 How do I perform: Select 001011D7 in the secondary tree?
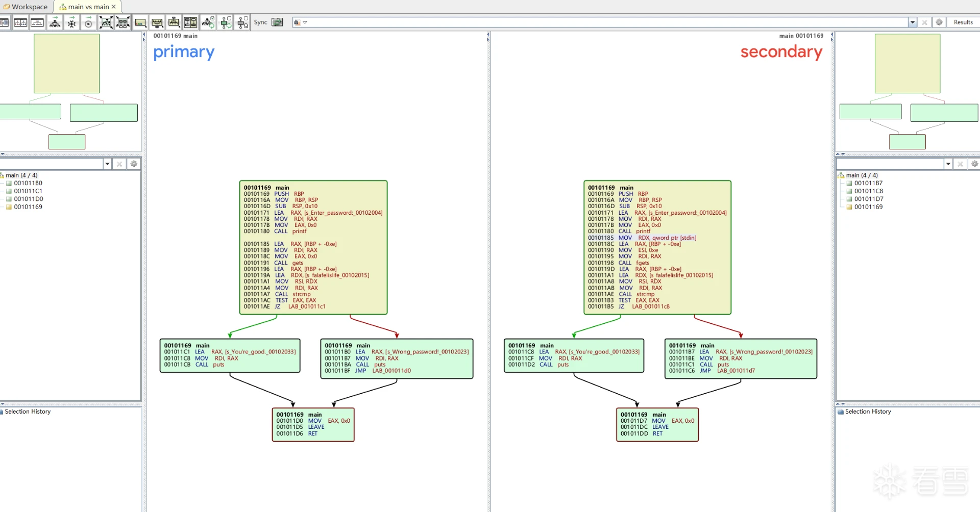tap(869, 199)
